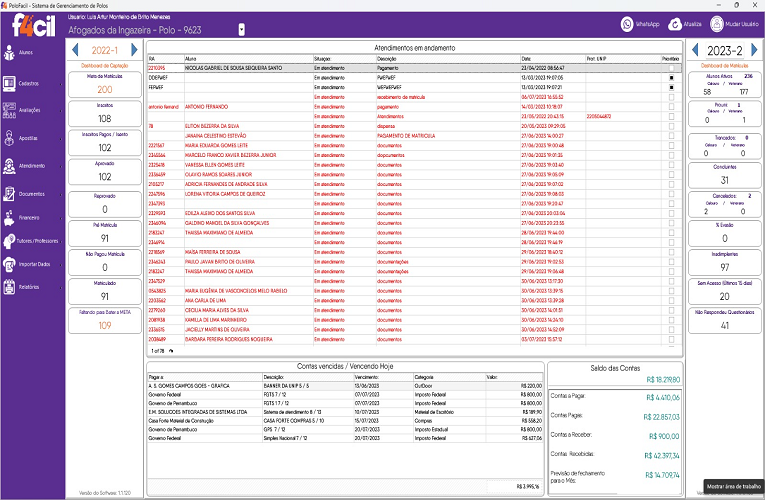This screenshot has width=765, height=500.
Task: Uncheck Prioritário for the DDEPWEF row
Action: pos(672,77)
